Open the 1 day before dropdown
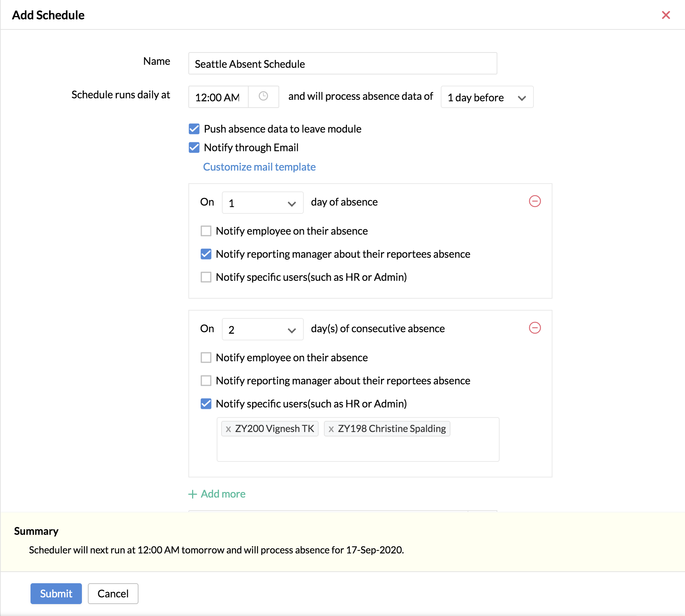The width and height of the screenshot is (685, 616). pyautogui.click(x=487, y=97)
